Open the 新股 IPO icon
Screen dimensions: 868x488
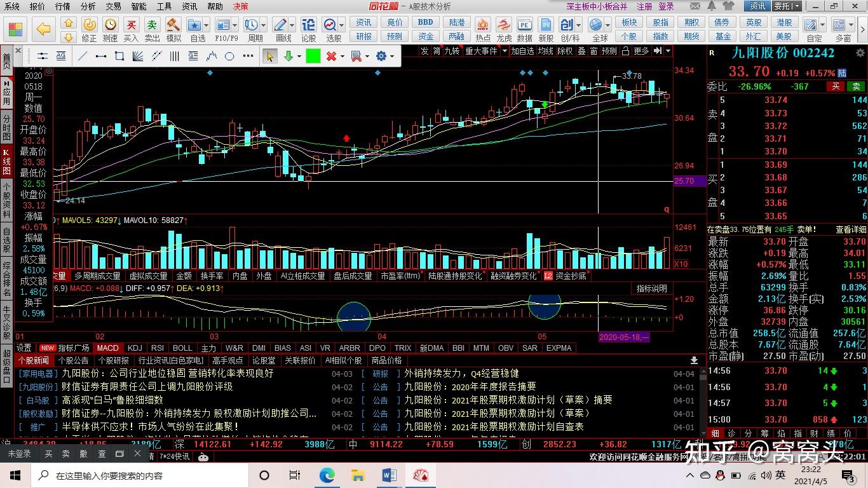546,29
